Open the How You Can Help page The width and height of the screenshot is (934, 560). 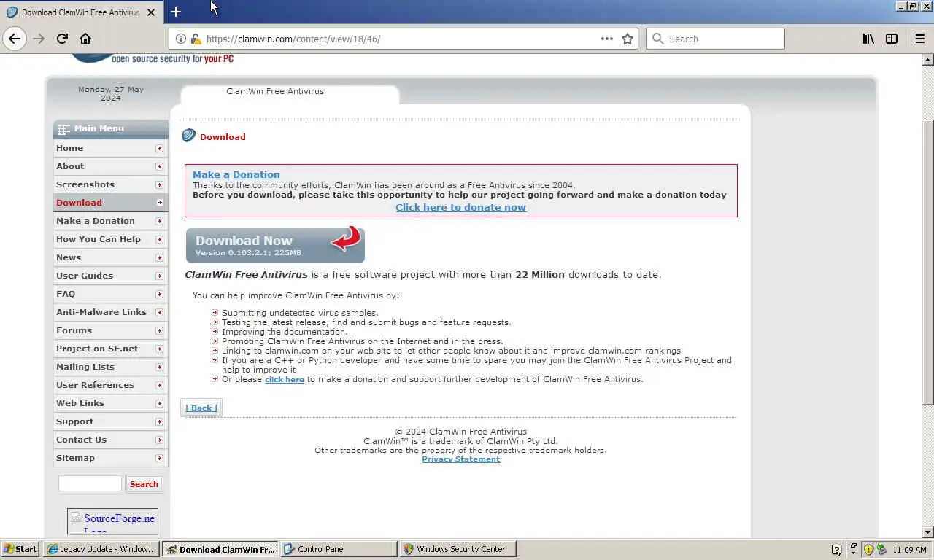coord(110,239)
